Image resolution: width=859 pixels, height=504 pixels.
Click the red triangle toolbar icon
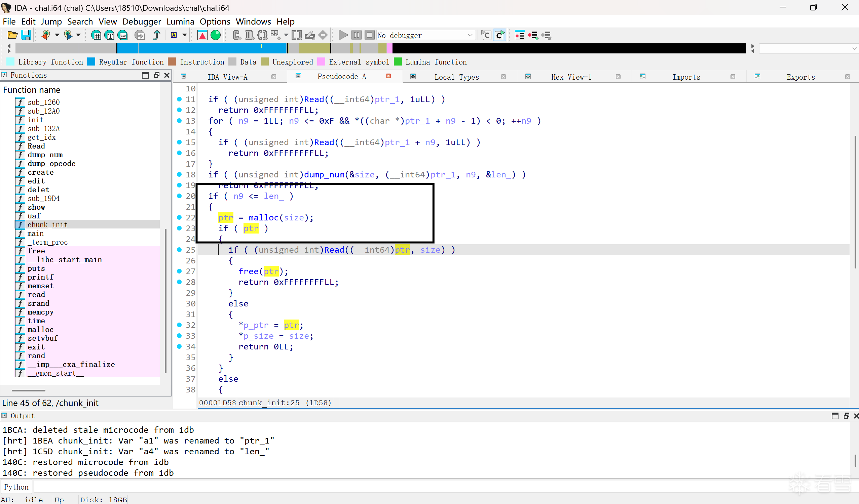[x=202, y=35]
